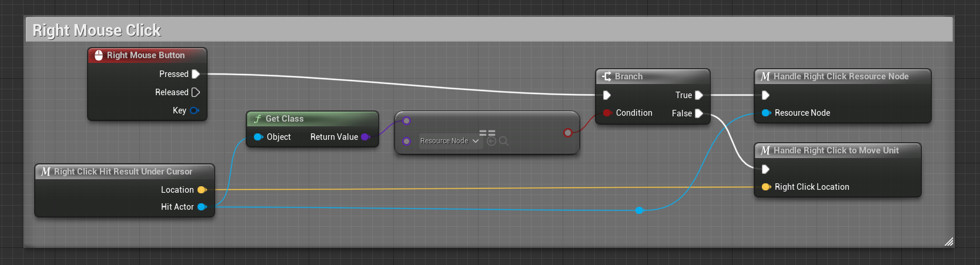Select the Return Value output pin
This screenshot has width=980, height=265.
365,137
